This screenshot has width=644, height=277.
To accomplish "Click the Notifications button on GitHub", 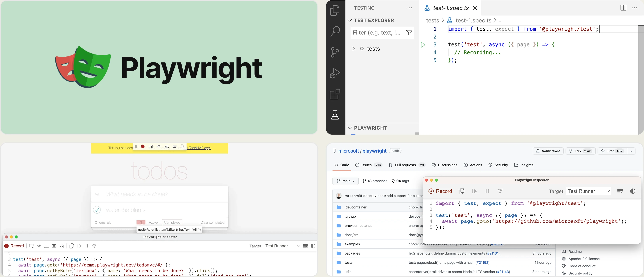I will click(548, 151).
